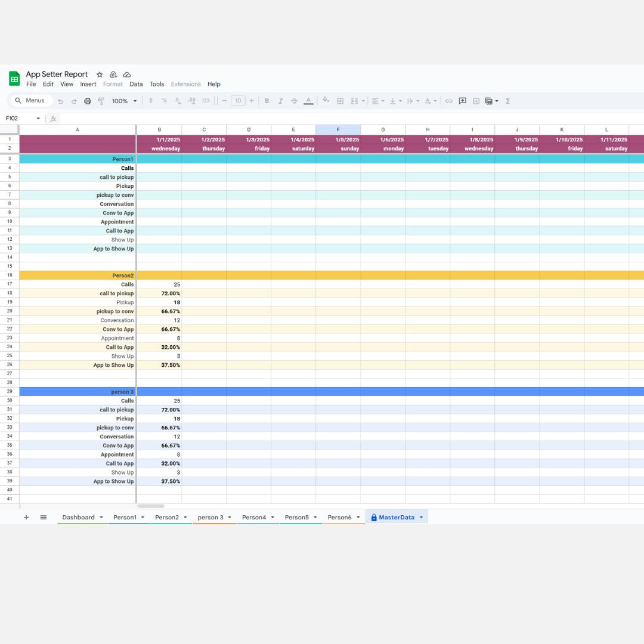Click the functions sigma icon
Image resolution: width=644 pixels, height=644 pixels.
(x=508, y=101)
